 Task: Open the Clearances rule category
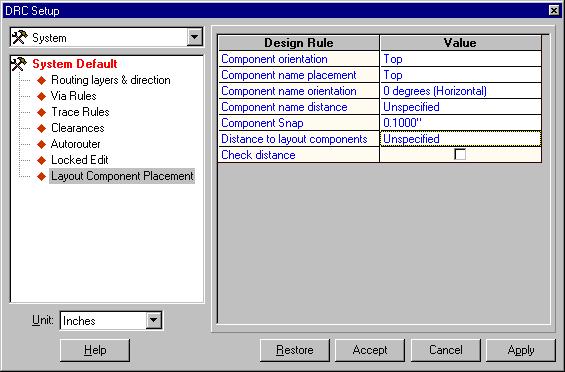(x=77, y=128)
